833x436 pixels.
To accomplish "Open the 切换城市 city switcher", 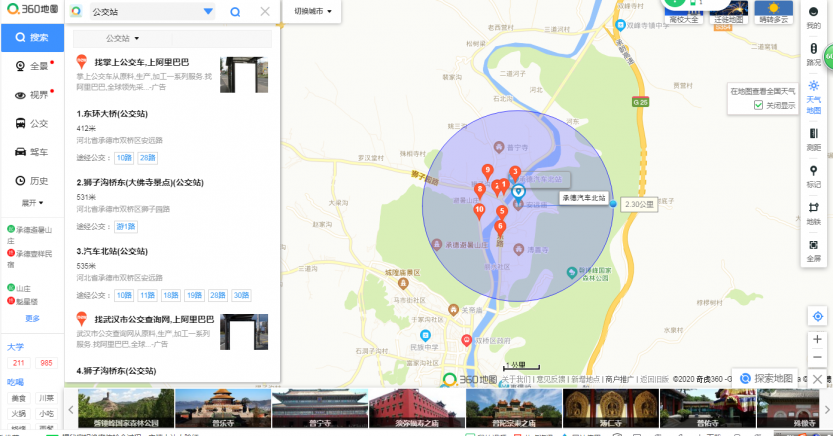I will 312,12.
